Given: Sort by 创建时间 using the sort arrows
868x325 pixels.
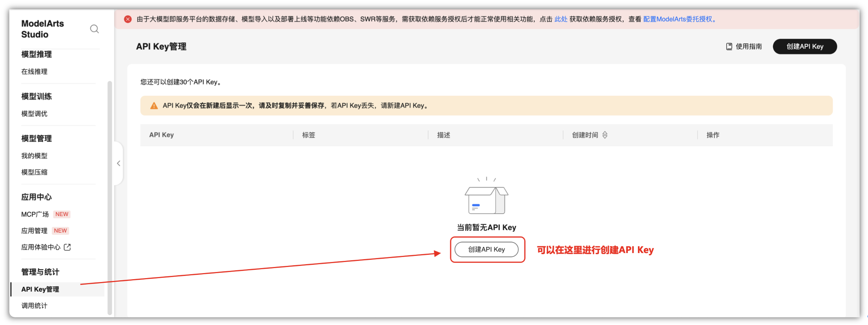Looking at the screenshot, I should pos(605,135).
